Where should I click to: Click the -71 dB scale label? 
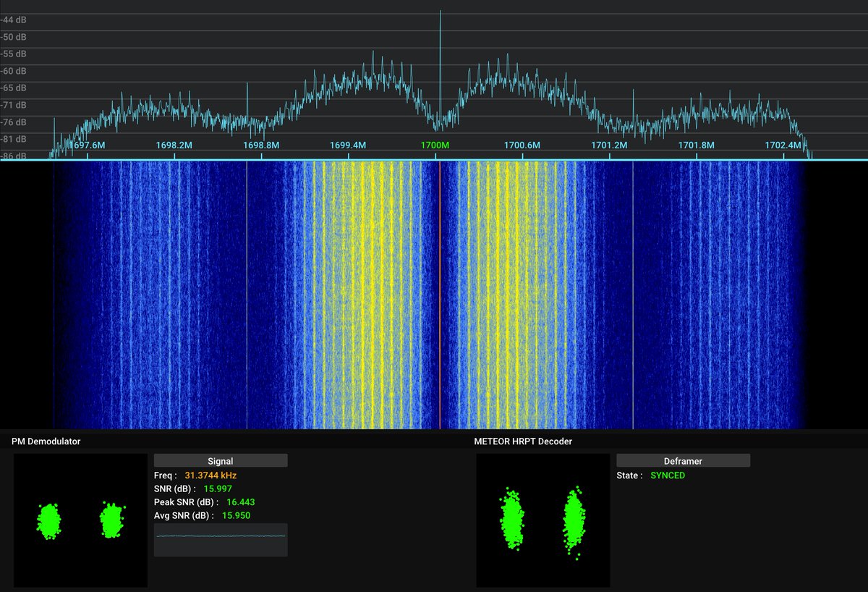(14, 106)
